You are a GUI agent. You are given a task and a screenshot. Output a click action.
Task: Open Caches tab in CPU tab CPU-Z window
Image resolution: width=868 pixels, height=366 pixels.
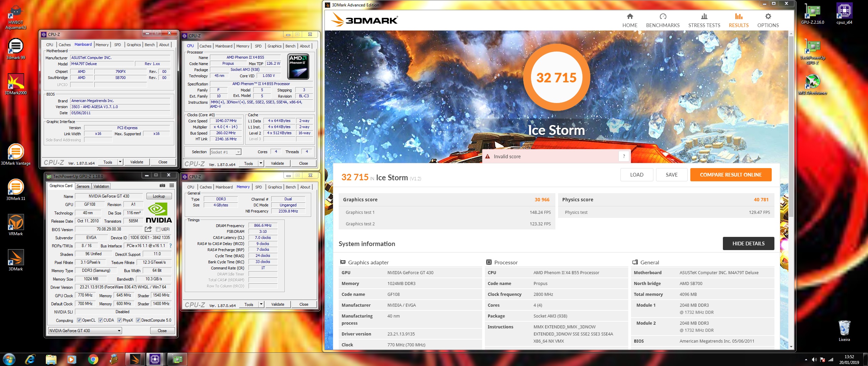click(x=205, y=46)
